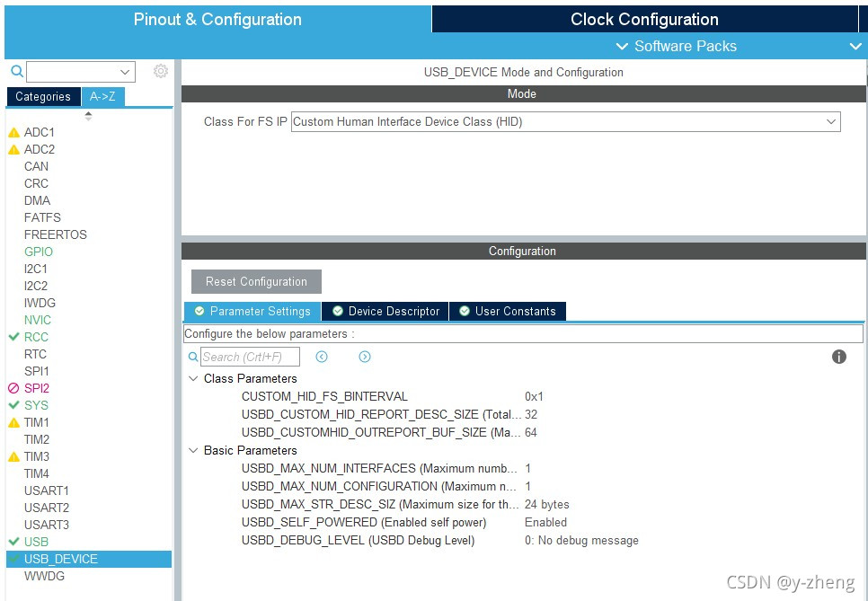Click the sort arrows above the peripheral list
The image size is (868, 601).
tap(88, 116)
